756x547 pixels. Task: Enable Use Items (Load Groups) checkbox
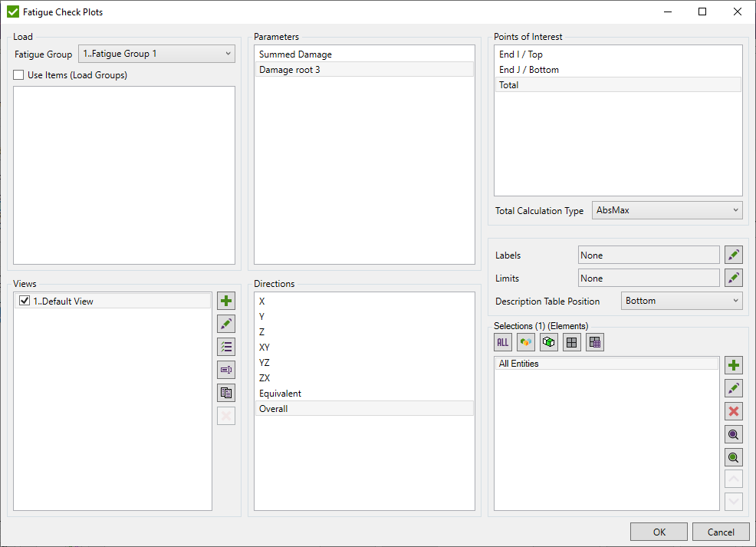[19, 75]
